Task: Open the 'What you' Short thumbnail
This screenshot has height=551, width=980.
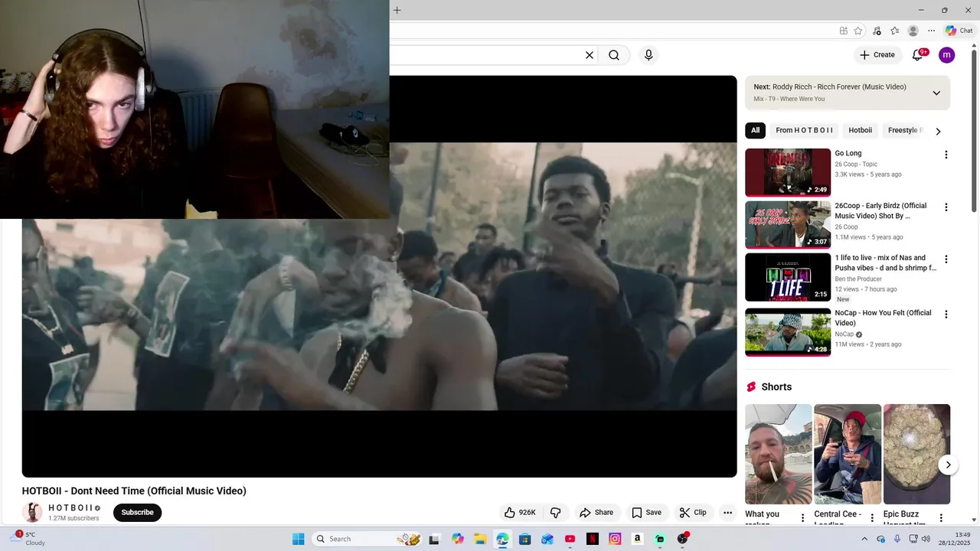Action: coord(779,455)
